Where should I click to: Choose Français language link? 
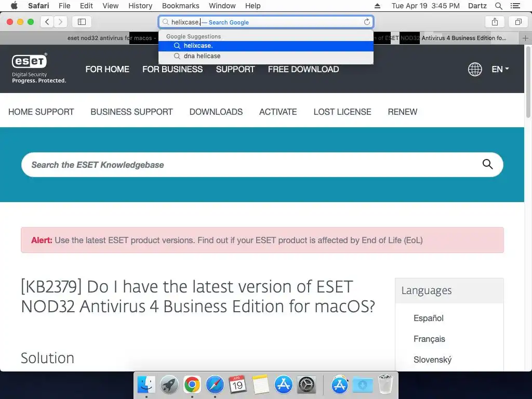[x=429, y=339]
